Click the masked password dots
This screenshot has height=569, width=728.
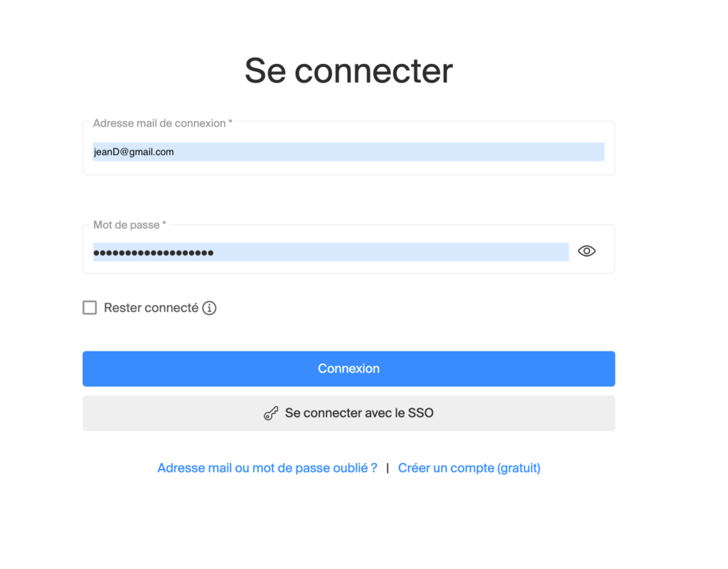[x=154, y=252]
